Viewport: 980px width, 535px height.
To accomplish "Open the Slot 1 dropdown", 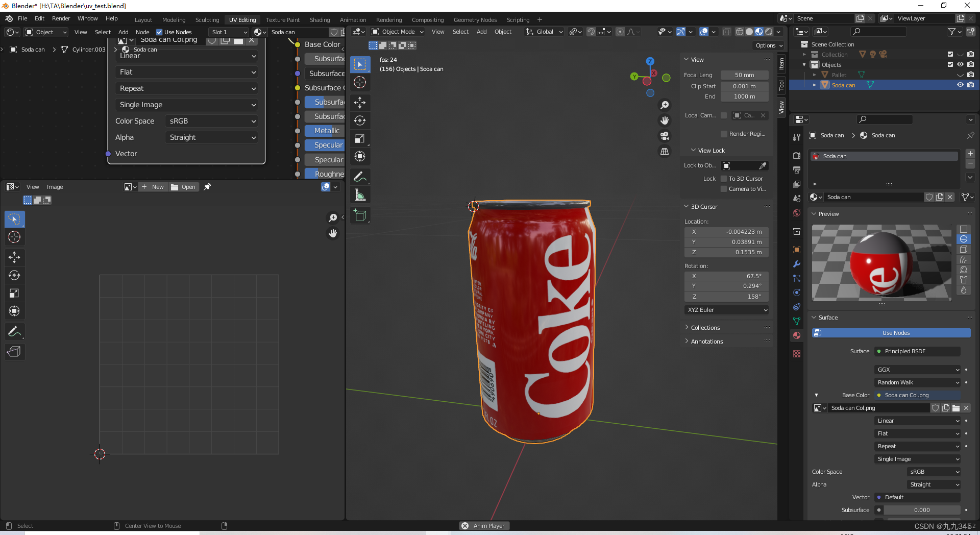I will point(229,32).
